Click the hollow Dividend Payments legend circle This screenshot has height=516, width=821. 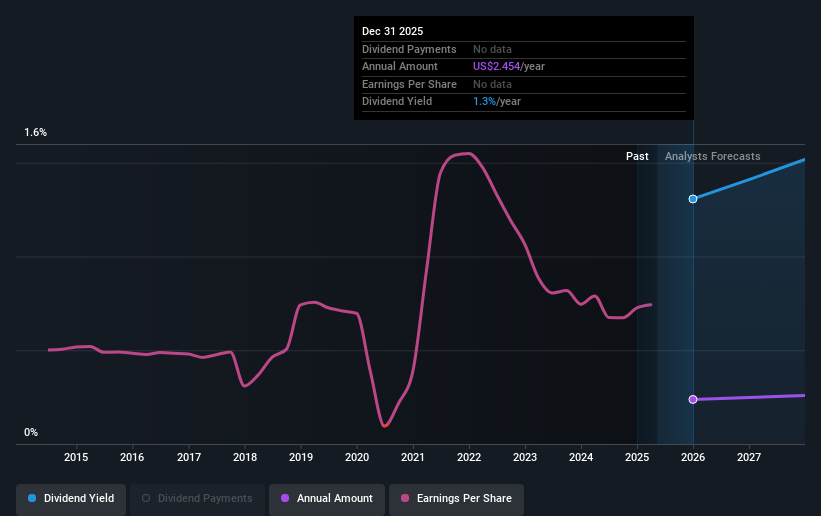click(x=146, y=498)
